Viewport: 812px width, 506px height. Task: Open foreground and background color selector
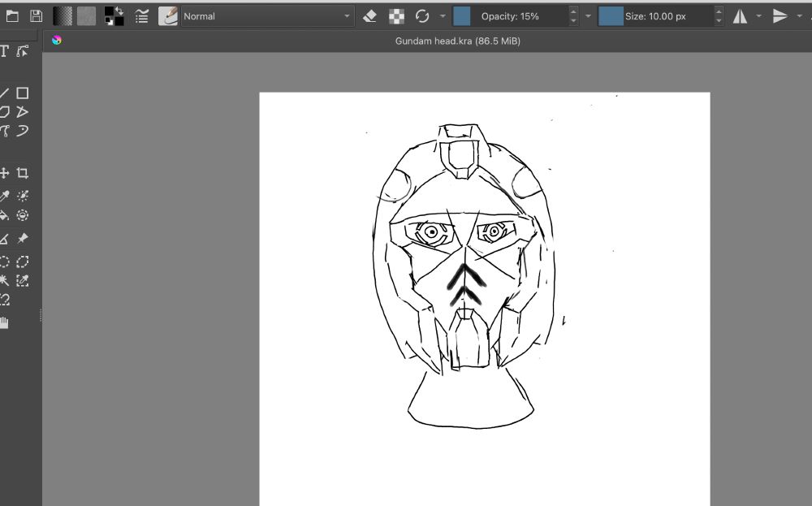coord(114,16)
